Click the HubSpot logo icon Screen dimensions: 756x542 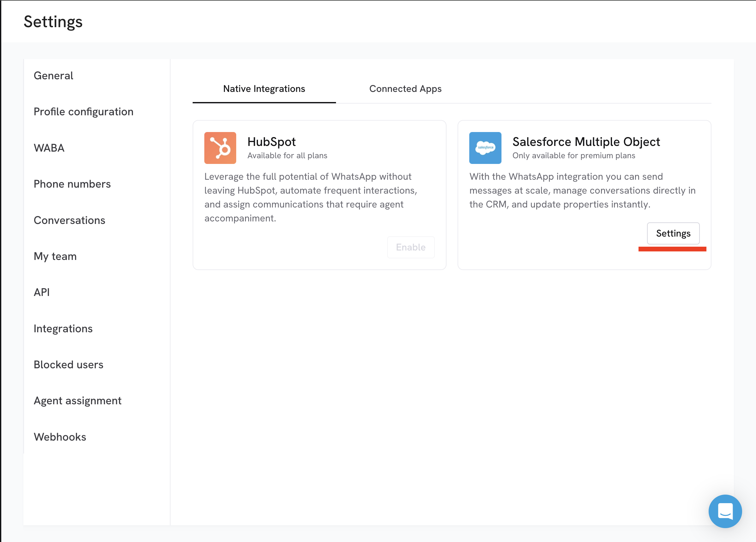(220, 148)
